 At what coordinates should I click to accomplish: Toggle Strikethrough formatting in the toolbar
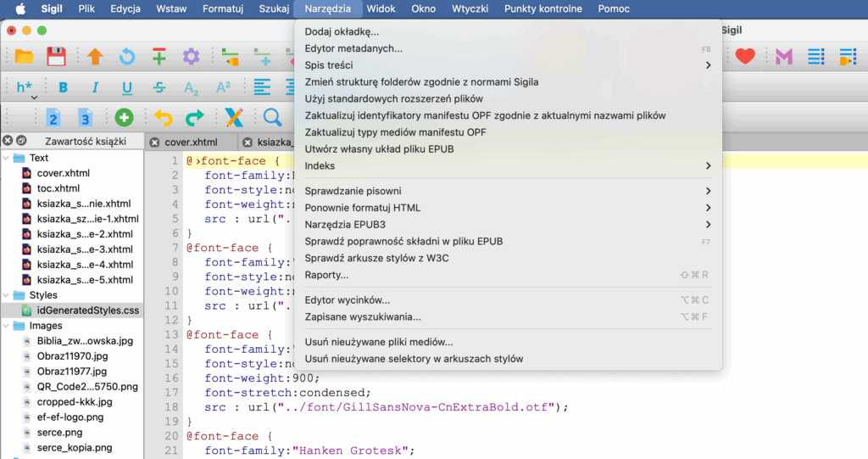click(159, 87)
